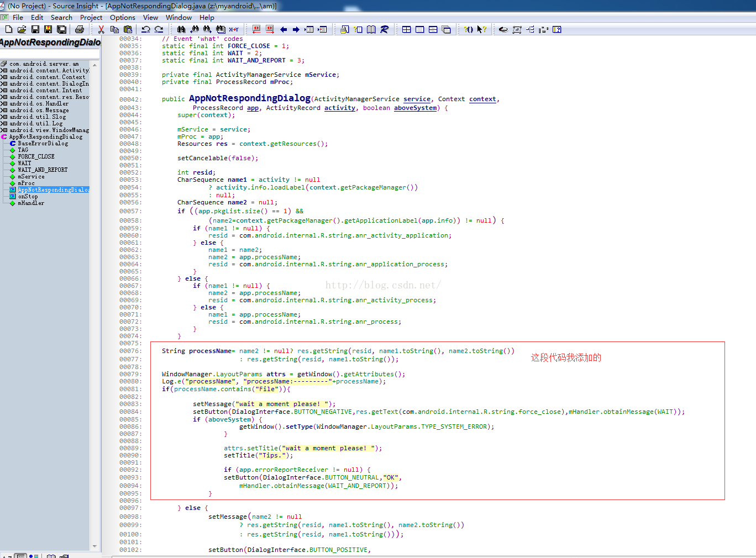Click the Cascade Windows icon
The width and height of the screenshot is (756, 558).
(x=447, y=29)
